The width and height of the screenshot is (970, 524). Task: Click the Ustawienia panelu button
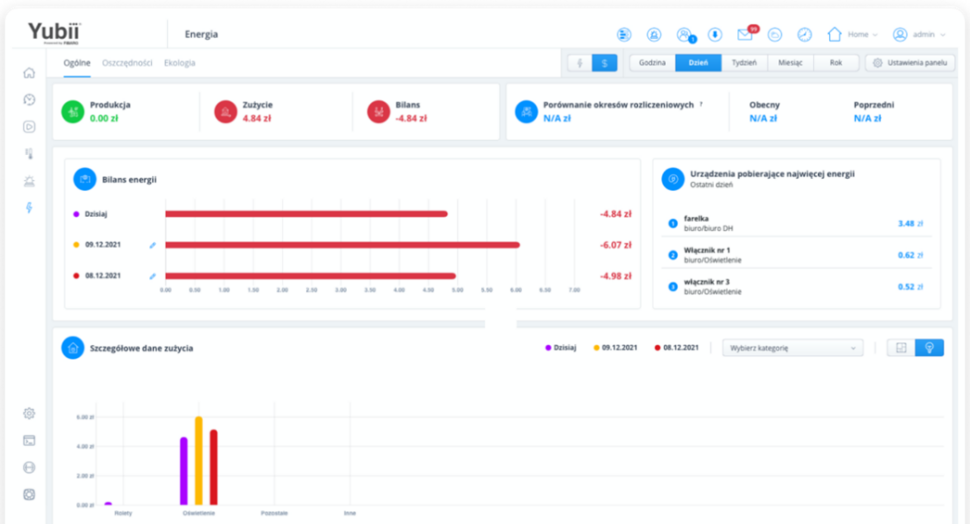click(910, 63)
